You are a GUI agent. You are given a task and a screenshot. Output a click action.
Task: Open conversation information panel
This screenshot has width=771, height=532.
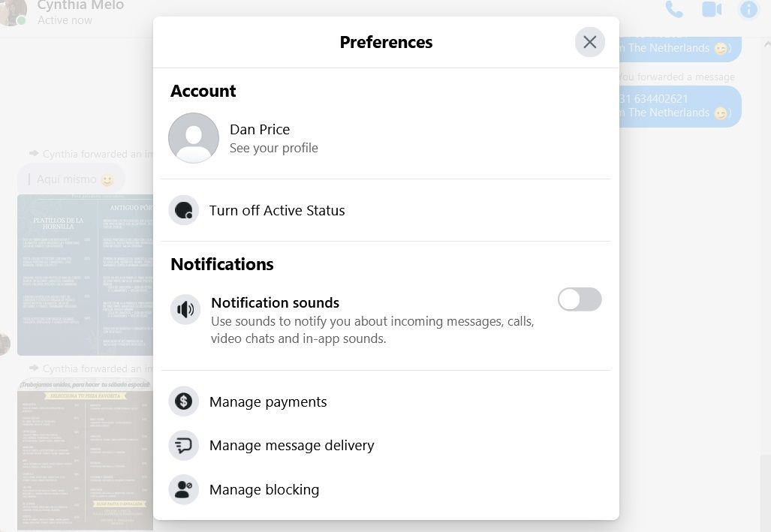tap(748, 10)
